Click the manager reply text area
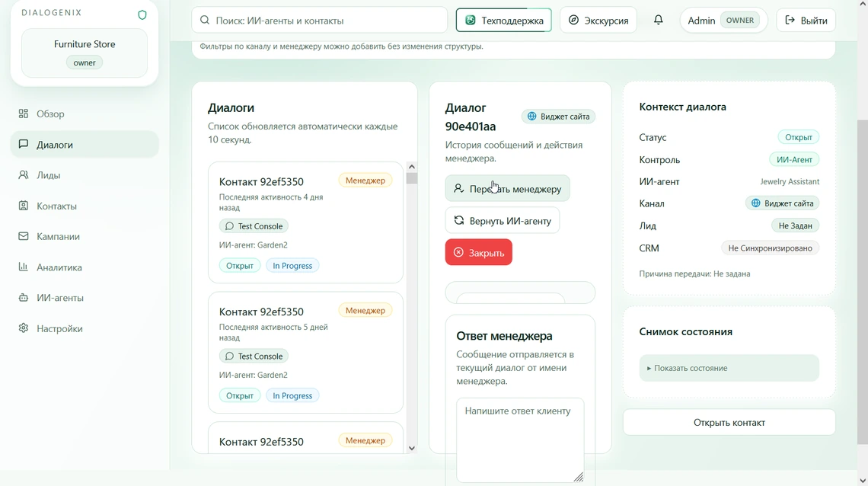 [520, 440]
